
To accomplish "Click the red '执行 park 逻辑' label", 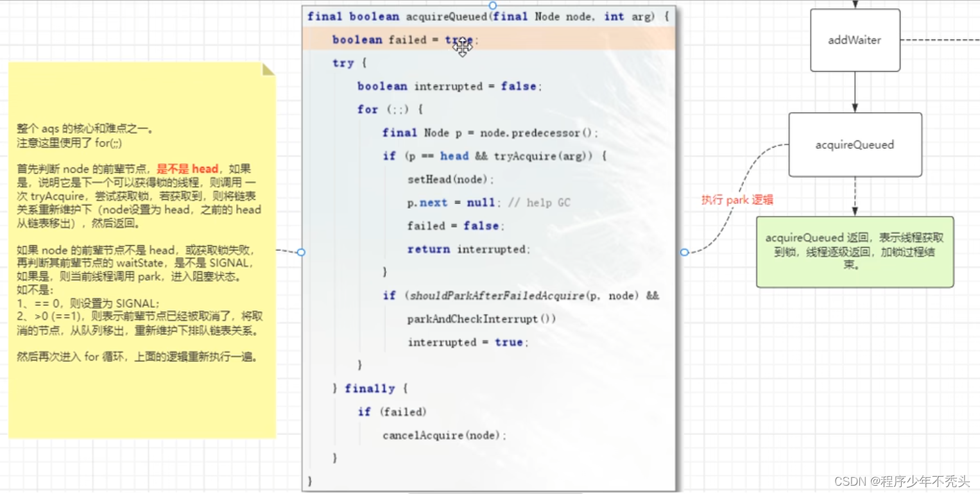I will pos(737,200).
